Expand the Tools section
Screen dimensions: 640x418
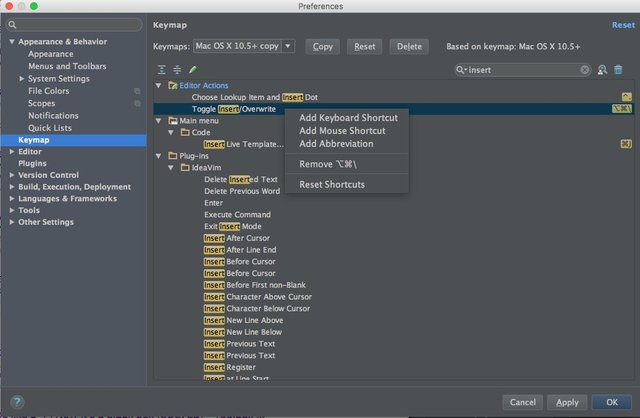tap(12, 210)
